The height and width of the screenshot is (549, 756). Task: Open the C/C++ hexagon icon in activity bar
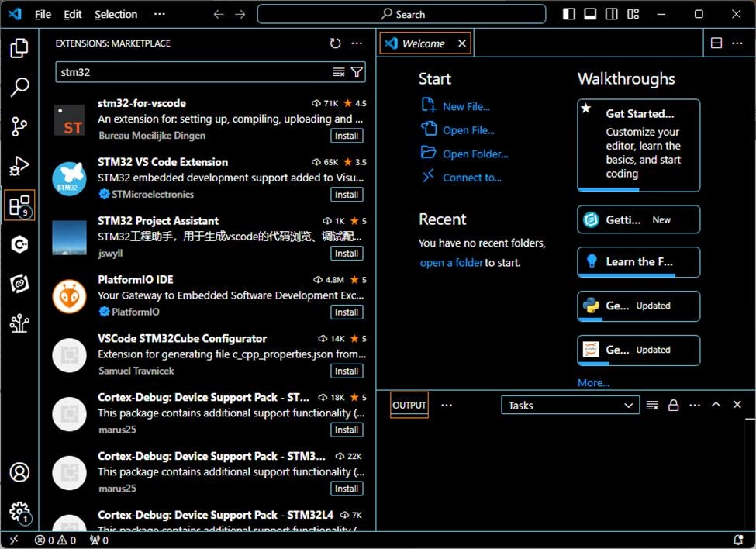(x=19, y=245)
